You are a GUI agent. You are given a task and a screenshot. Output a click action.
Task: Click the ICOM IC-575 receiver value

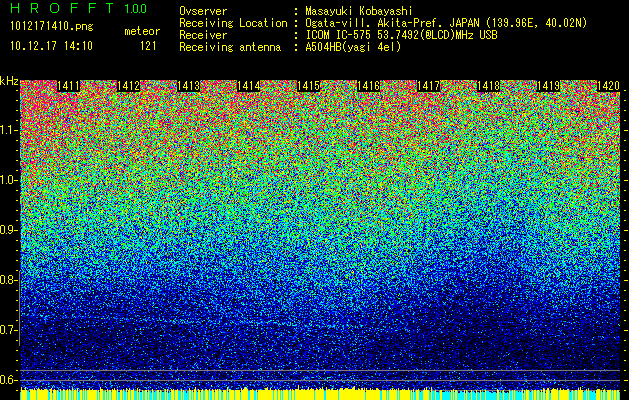point(401,35)
